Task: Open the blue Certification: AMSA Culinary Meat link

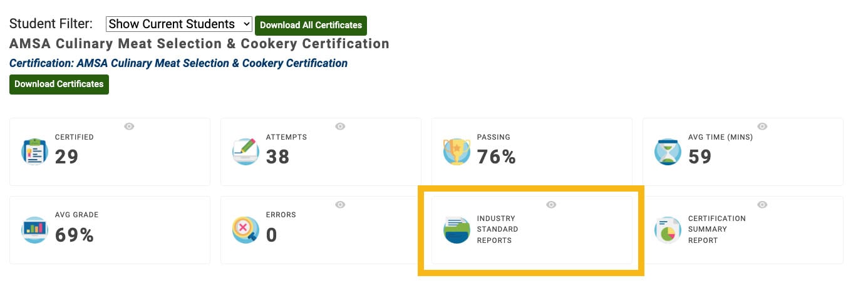Action: coord(178,63)
